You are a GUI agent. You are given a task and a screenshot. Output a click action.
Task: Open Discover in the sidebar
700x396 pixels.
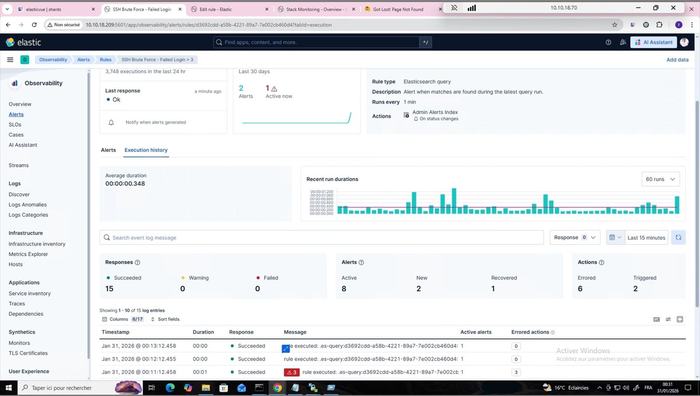click(x=19, y=194)
